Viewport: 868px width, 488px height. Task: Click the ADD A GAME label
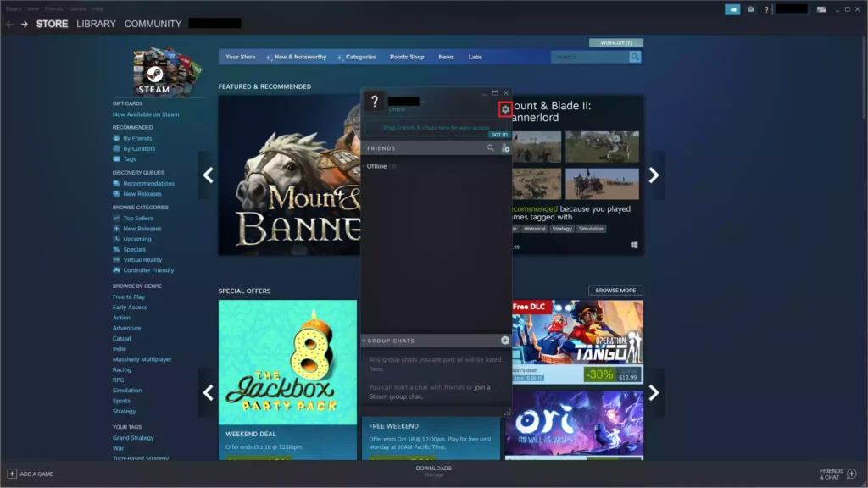(36, 474)
